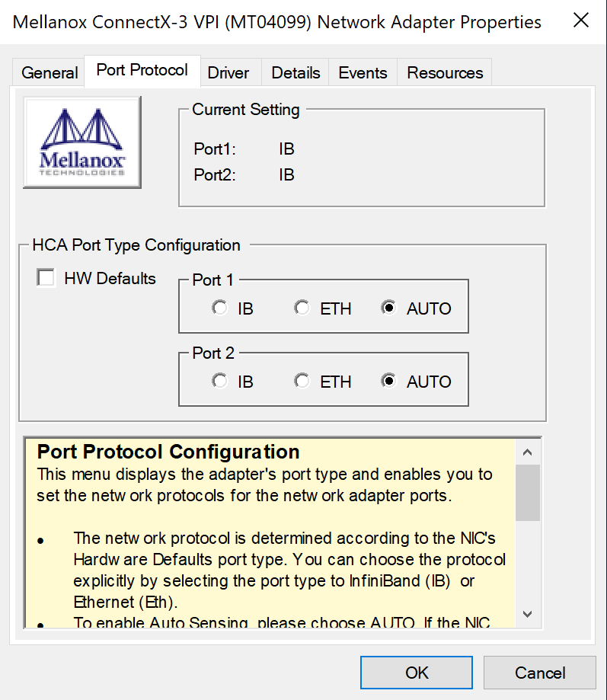Image resolution: width=607 pixels, height=700 pixels.
Task: Select ETH for Port 2
Action: (302, 382)
